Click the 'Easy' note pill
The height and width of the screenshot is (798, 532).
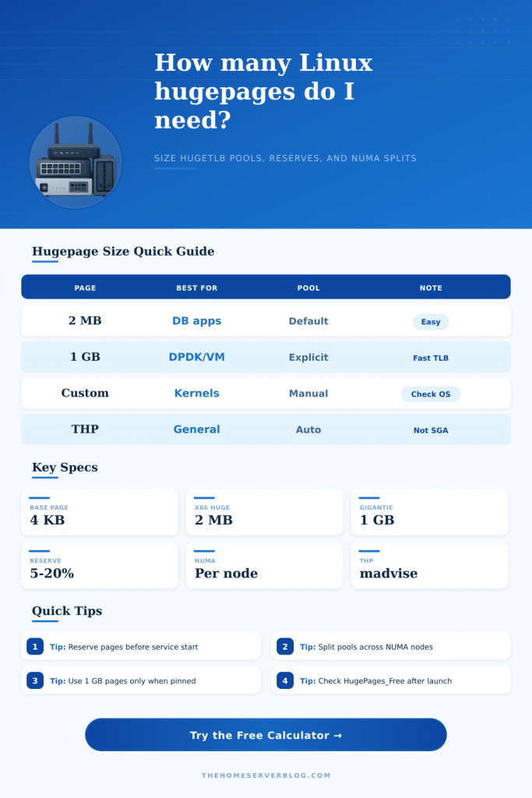coord(430,322)
